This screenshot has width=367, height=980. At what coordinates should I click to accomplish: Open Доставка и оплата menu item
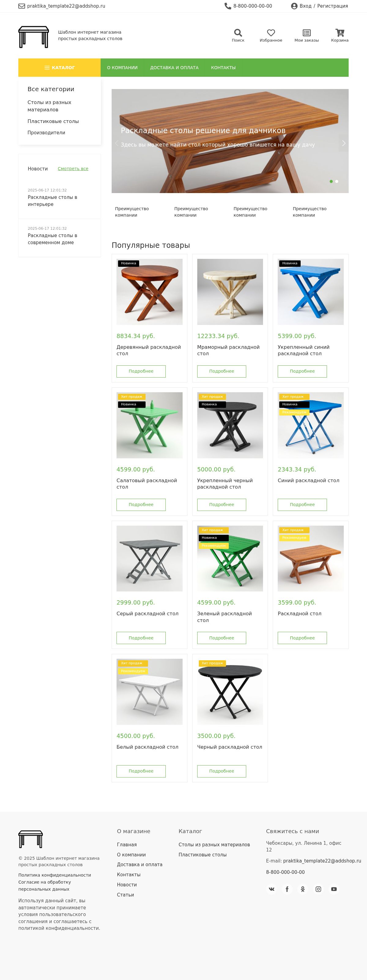tap(174, 68)
